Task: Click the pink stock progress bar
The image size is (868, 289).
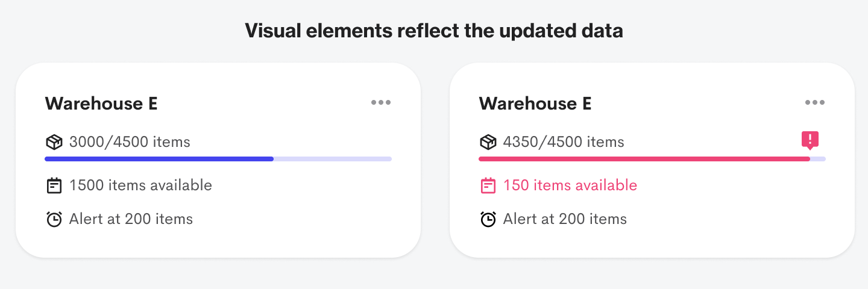Action: 644,159
